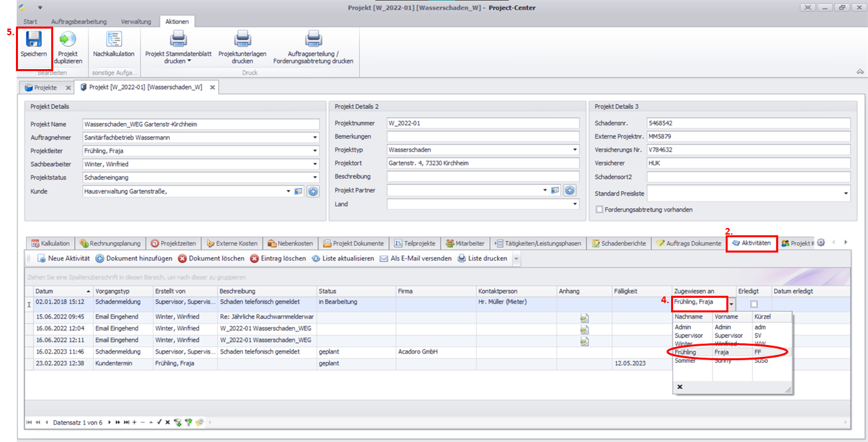Click the Speichern save icon
This screenshot has width=868, height=442.
pyautogui.click(x=33, y=39)
